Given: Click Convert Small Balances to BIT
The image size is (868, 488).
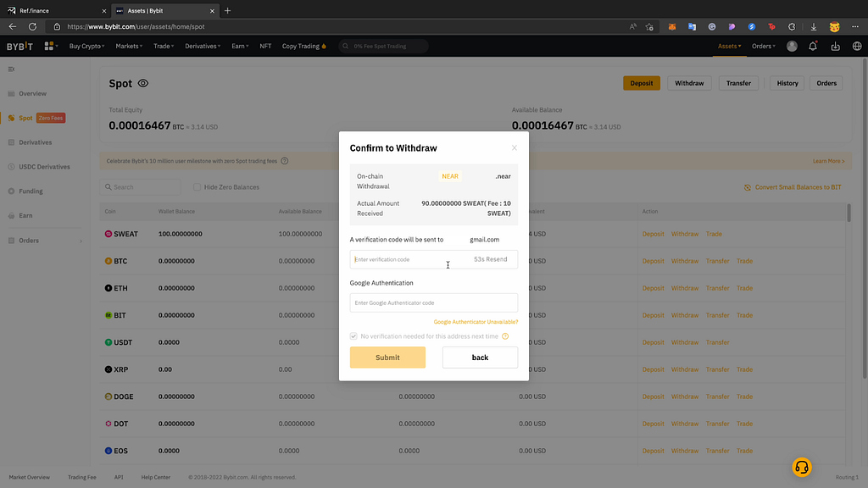Looking at the screenshot, I should click(793, 187).
